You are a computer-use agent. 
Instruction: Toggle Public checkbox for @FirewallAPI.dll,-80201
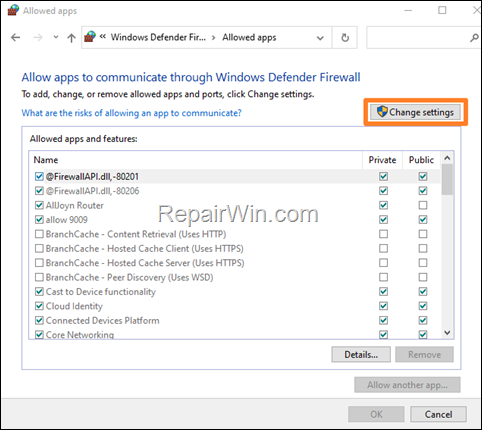coord(423,176)
